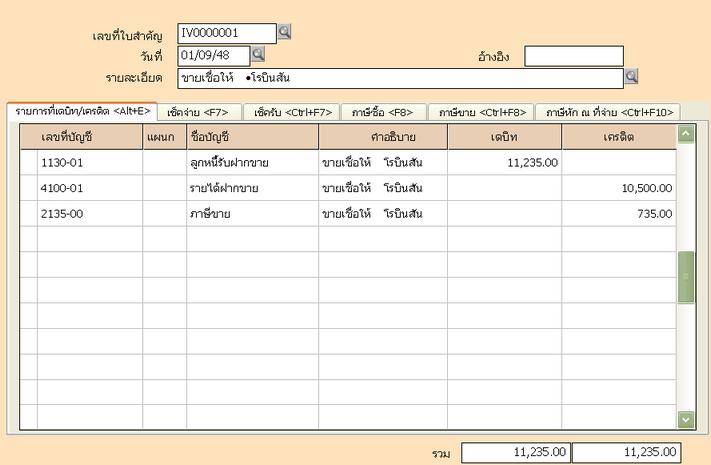Open the ภาษีหัก ณ ที่จ่าย <Ctrl+F10> tab

[x=609, y=112]
